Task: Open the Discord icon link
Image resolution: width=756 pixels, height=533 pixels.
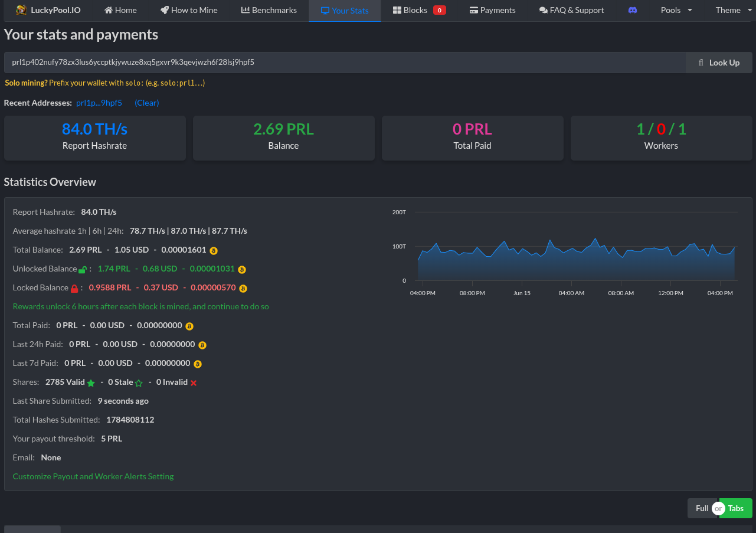Action: 633,10
